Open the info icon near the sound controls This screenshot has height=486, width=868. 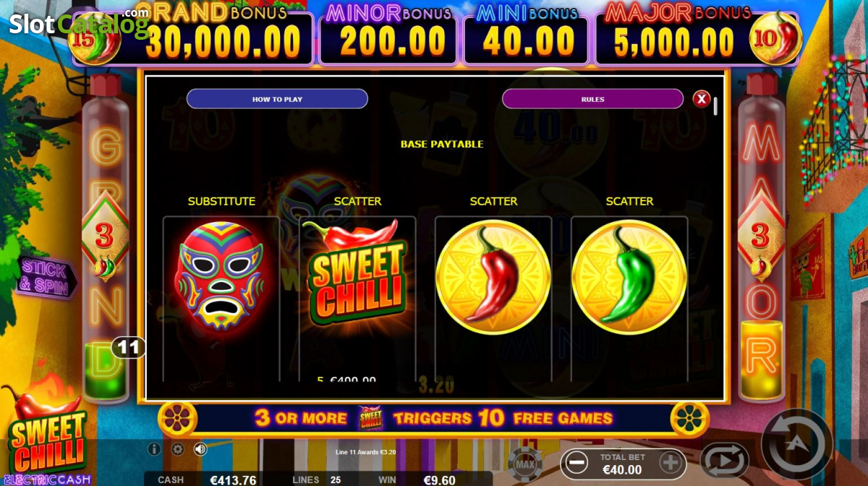154,449
